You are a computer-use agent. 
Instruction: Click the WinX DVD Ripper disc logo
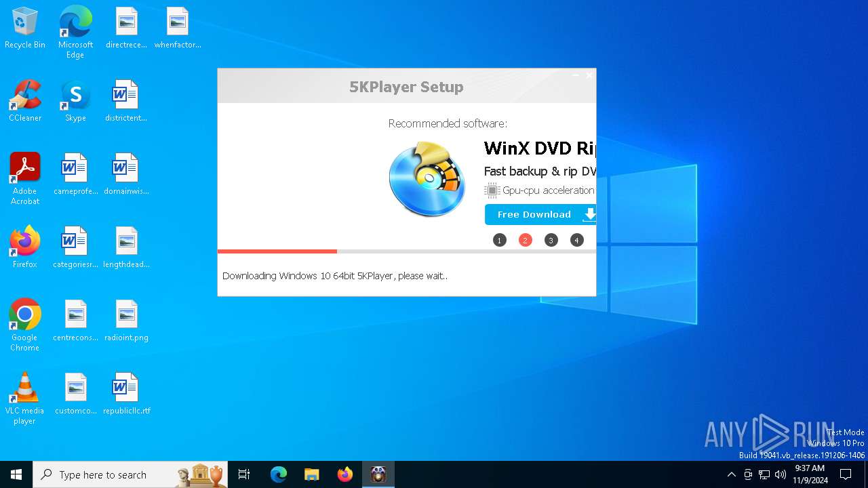coord(427,179)
